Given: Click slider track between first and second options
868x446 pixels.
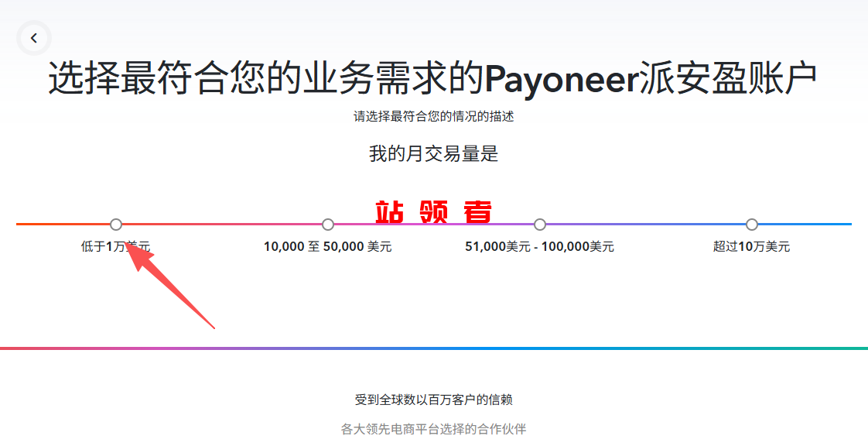Looking at the screenshot, I should pos(222,225).
